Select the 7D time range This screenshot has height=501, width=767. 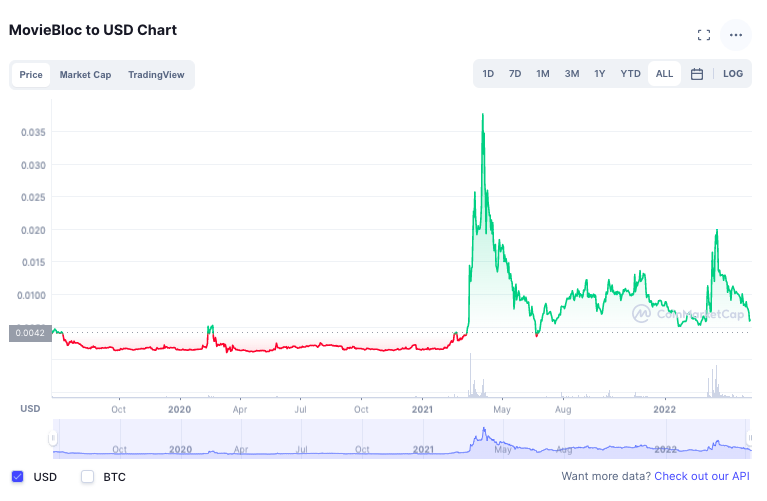point(515,74)
